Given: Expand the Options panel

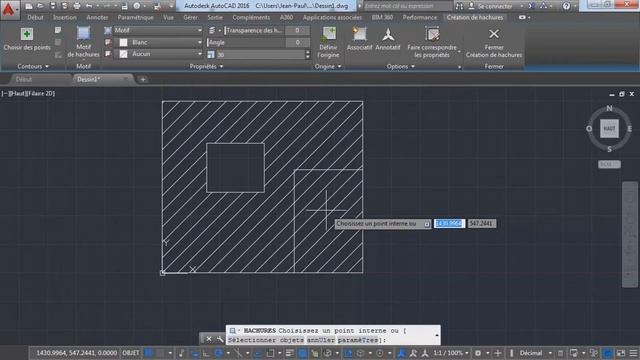Looking at the screenshot, I should click(x=400, y=66).
